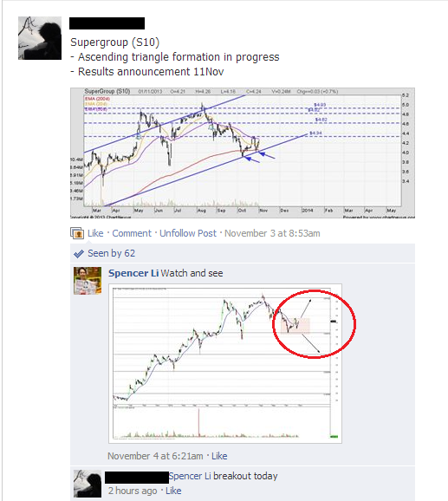
Task: Click the Comment link under the post
Action: point(132,233)
